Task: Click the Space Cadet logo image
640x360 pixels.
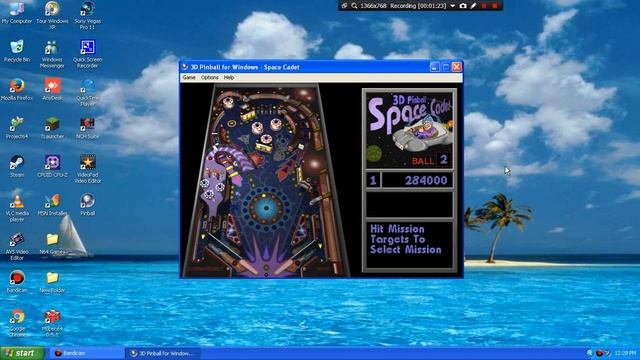Action: click(409, 130)
